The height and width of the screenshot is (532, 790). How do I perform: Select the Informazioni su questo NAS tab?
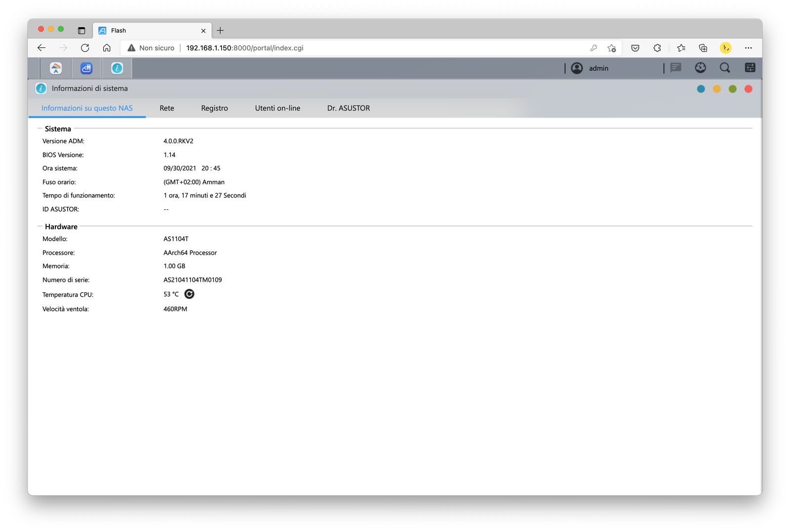(x=87, y=108)
